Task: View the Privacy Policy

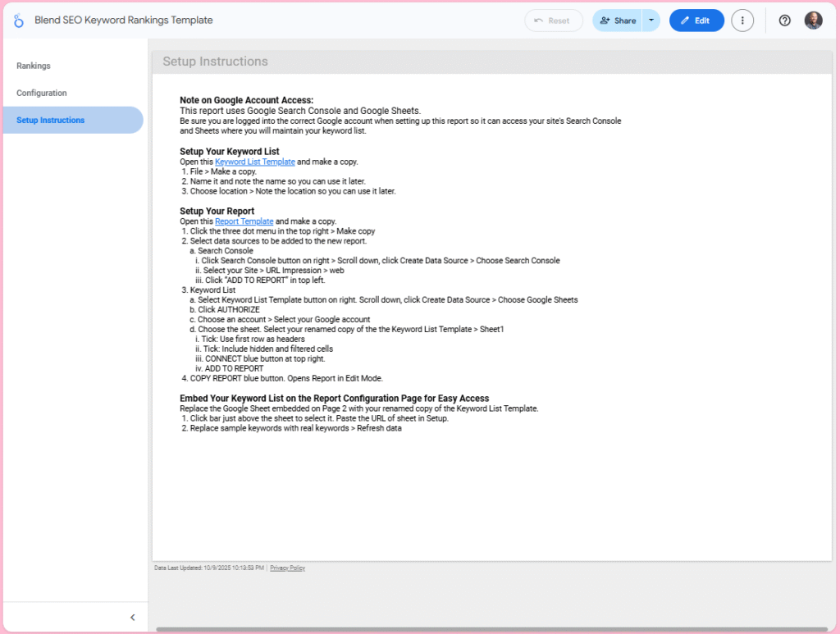Action: [287, 567]
